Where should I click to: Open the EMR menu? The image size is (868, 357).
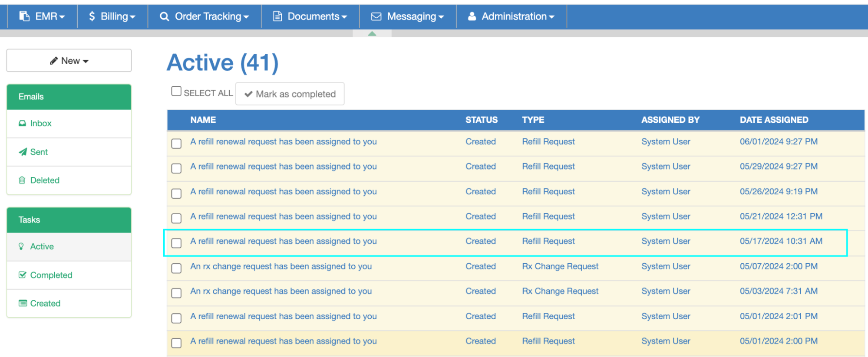click(x=42, y=16)
